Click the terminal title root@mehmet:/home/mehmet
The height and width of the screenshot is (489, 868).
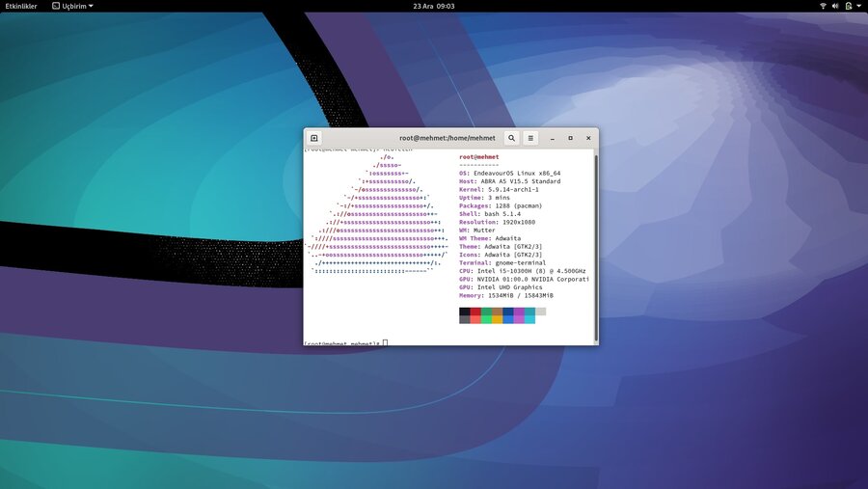tap(448, 138)
